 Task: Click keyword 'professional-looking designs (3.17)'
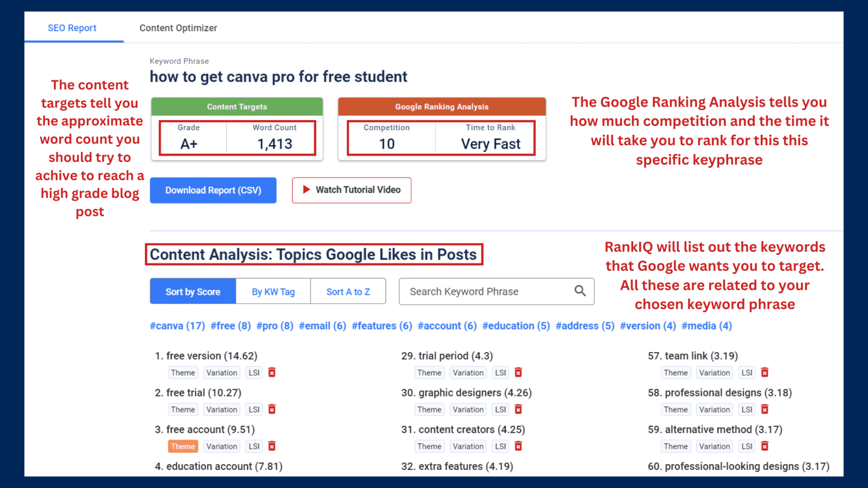point(747,466)
